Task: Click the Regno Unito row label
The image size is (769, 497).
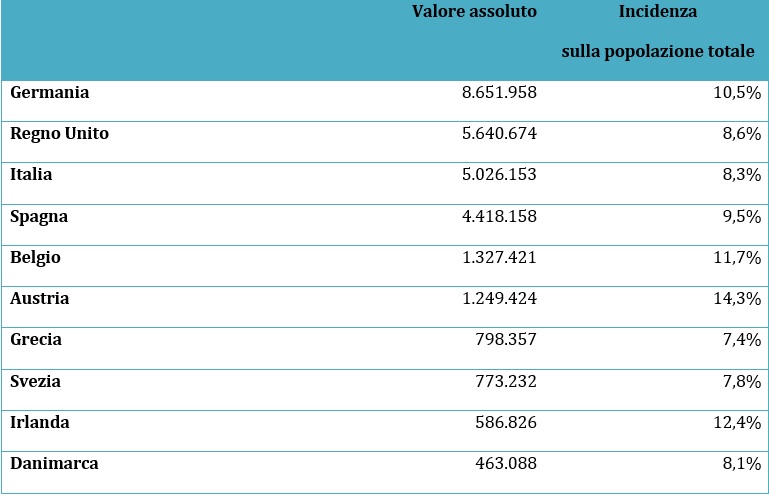Action: (x=59, y=134)
